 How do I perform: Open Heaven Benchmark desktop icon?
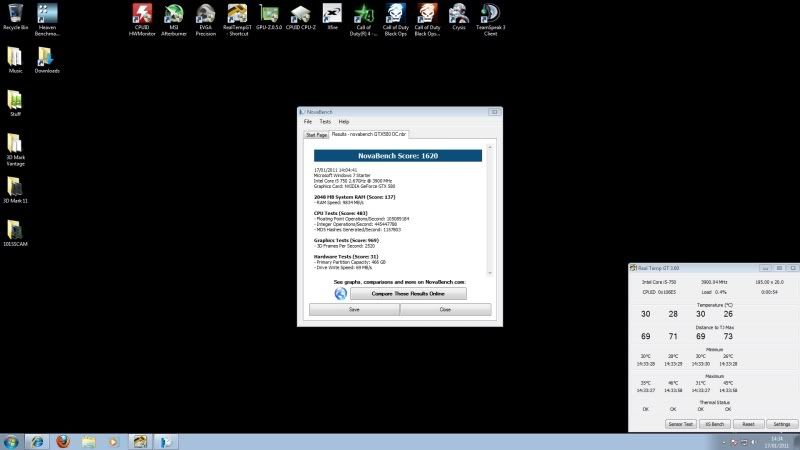pos(47,14)
